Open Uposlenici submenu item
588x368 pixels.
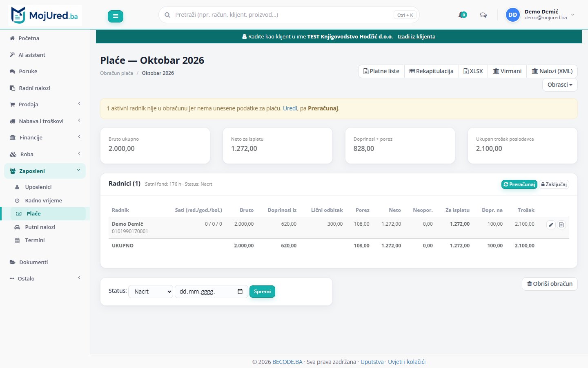tap(48, 187)
